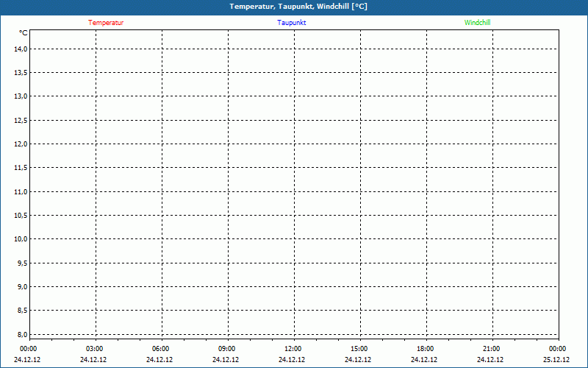Click the red Temperatur legend label
This screenshot has width=588, height=368.
(x=106, y=23)
